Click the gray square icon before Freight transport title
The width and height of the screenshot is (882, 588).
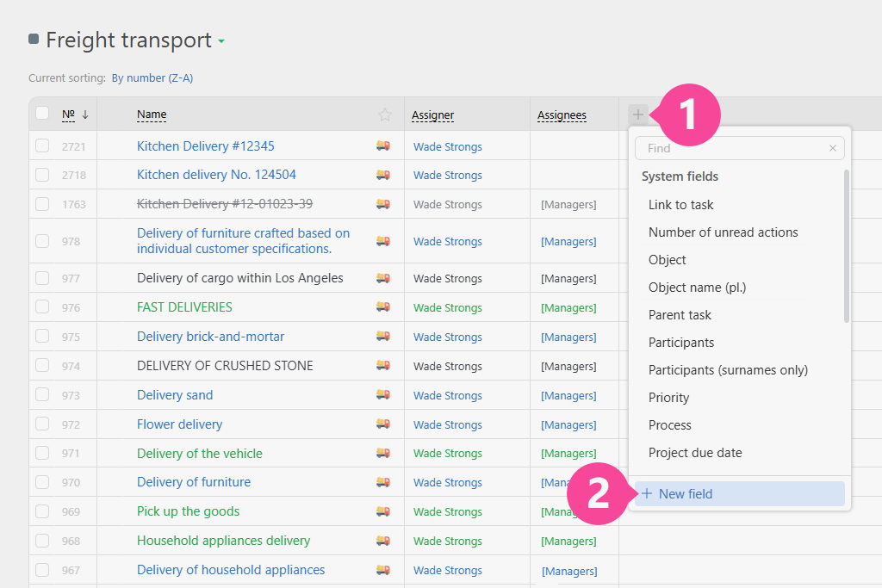(x=34, y=39)
